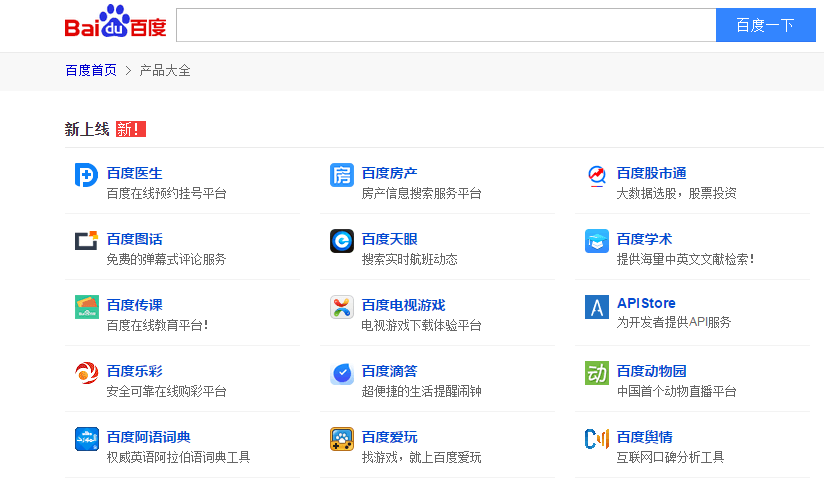Viewport: 824px width, 488px height.
Task: Click the 百度舆情 icon
Action: click(597, 439)
